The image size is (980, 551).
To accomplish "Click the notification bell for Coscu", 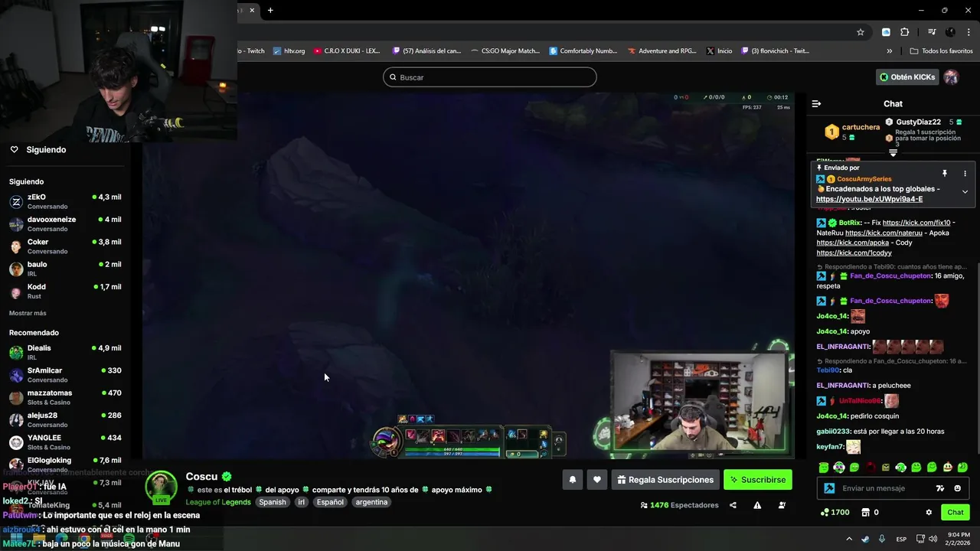I will [x=573, y=480].
